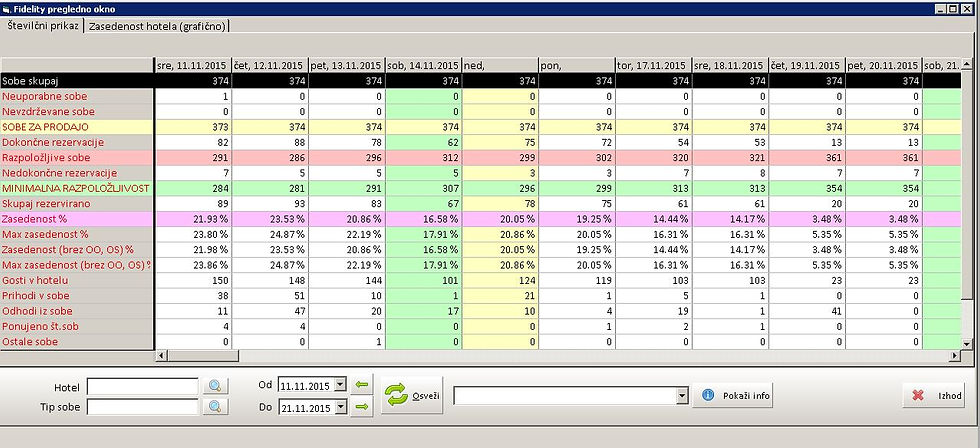Click into the Tip sobe input field
980x448 pixels.
tap(142, 407)
